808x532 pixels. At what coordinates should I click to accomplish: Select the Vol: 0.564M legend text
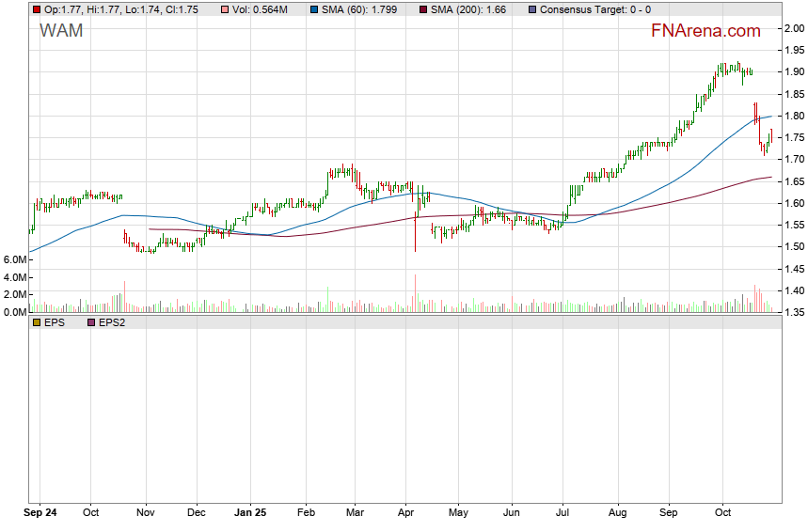point(263,9)
